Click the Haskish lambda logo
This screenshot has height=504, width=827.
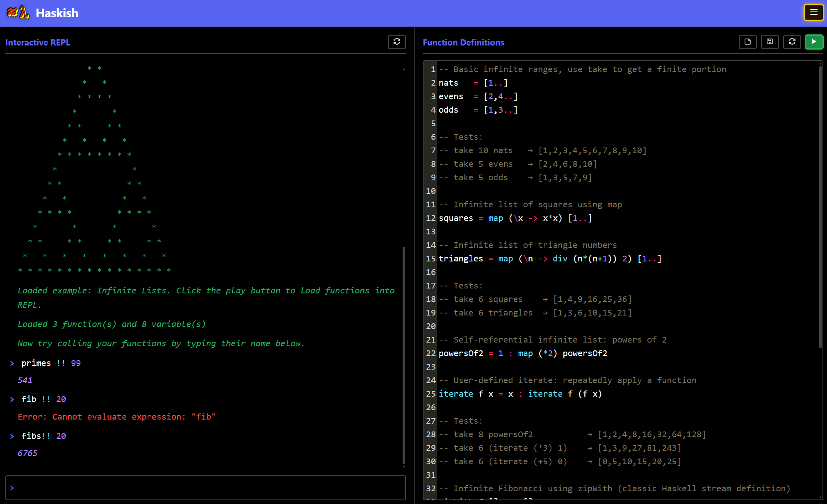[x=18, y=13]
